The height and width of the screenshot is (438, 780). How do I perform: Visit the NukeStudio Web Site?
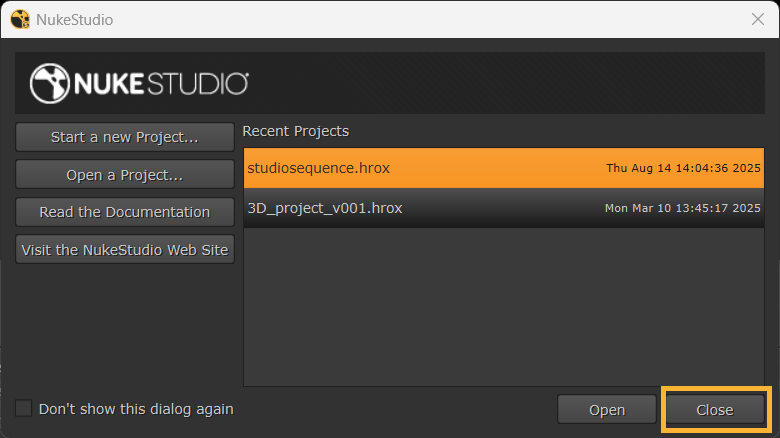click(125, 250)
